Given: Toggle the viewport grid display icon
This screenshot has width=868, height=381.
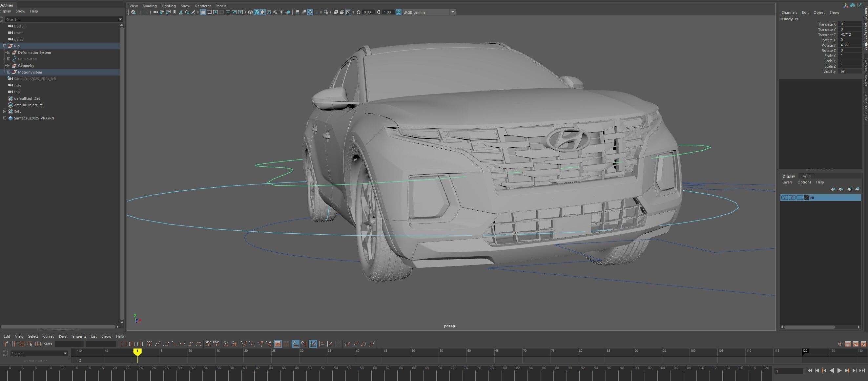Looking at the screenshot, I should (203, 12).
